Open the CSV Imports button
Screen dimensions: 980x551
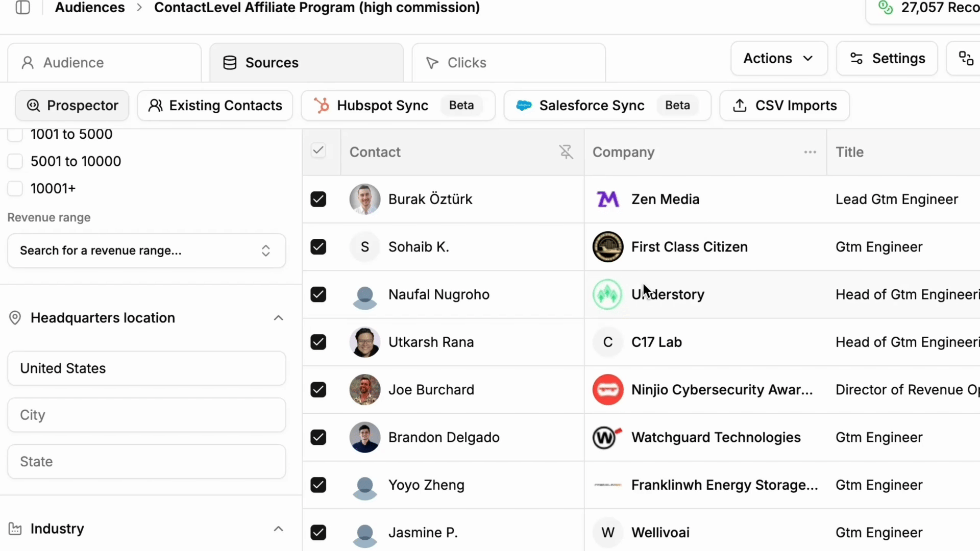[x=785, y=106]
